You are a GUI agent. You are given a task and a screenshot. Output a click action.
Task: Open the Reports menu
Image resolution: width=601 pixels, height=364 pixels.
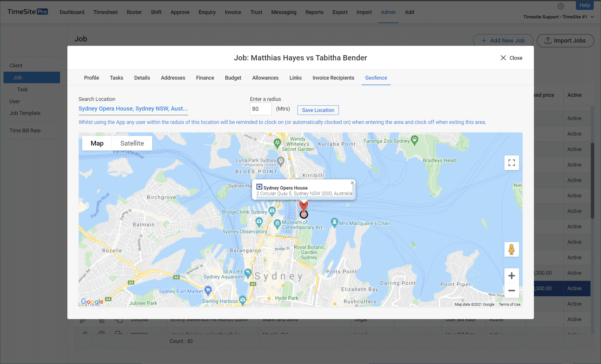click(314, 12)
